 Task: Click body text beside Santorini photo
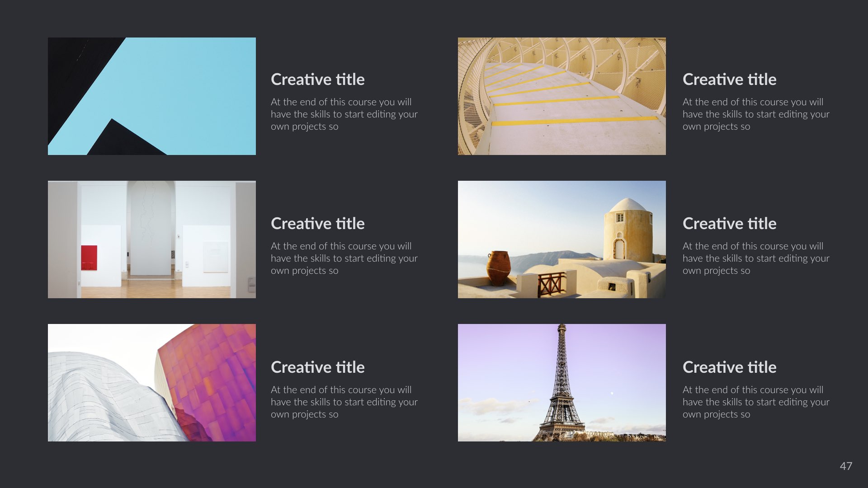[x=756, y=258]
